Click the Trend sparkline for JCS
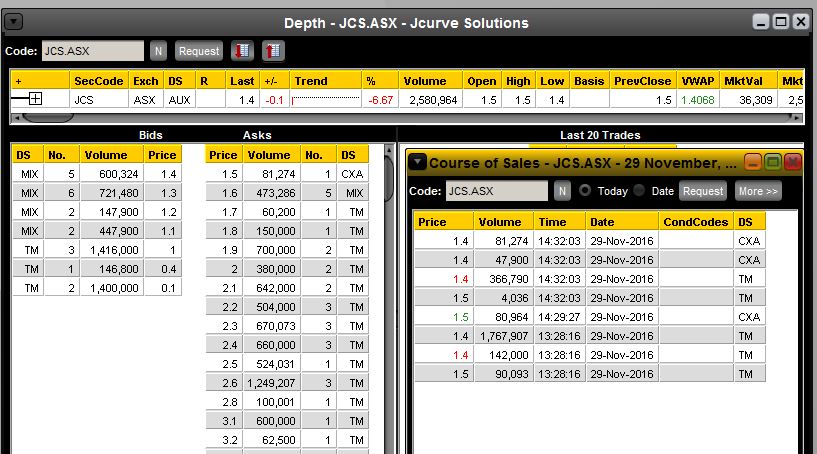Screen dimensions: 817x454 click(x=326, y=100)
